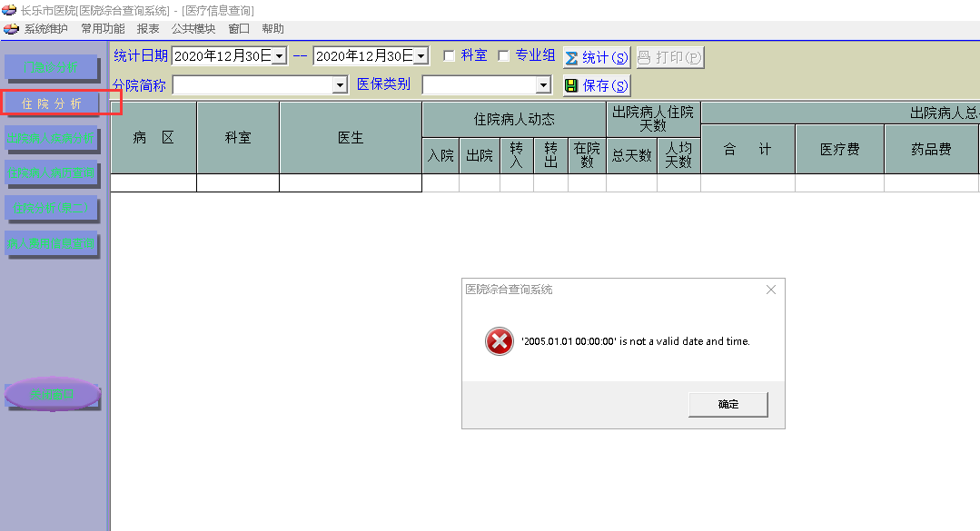Viewport: 980px width, 531px height.
Task: Open 病人费用信息查询 in the sidebar
Action: click(51, 243)
